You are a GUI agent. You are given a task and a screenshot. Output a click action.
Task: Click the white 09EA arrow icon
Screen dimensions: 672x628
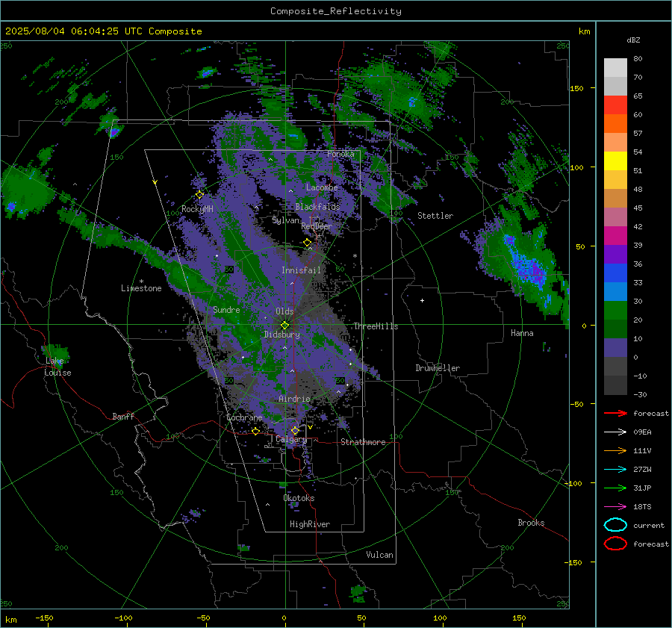pos(615,432)
